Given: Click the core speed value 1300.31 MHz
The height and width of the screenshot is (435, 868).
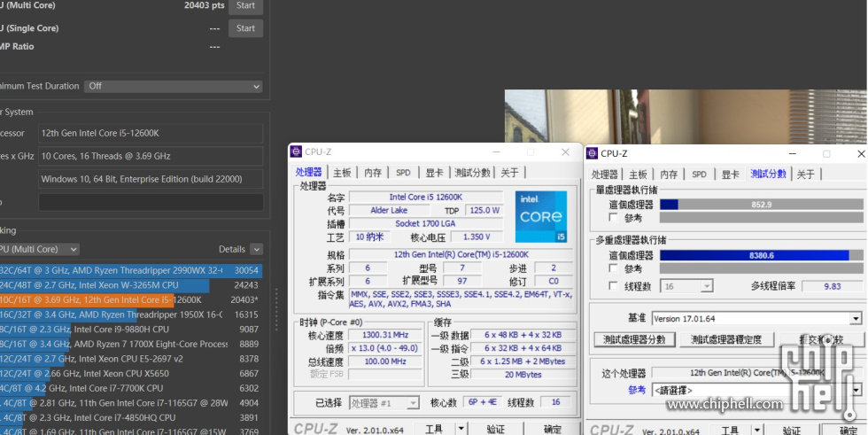Looking at the screenshot, I should tap(385, 335).
